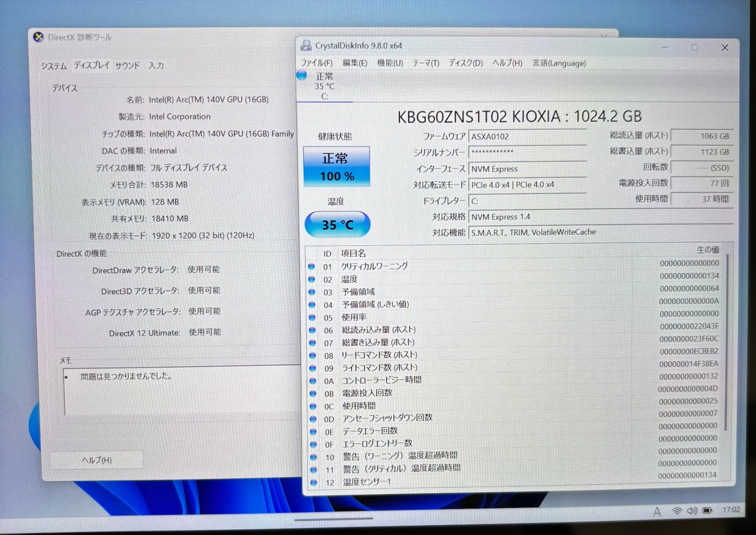Click the blue disk status circle icon
756x535 pixels.
[302, 75]
